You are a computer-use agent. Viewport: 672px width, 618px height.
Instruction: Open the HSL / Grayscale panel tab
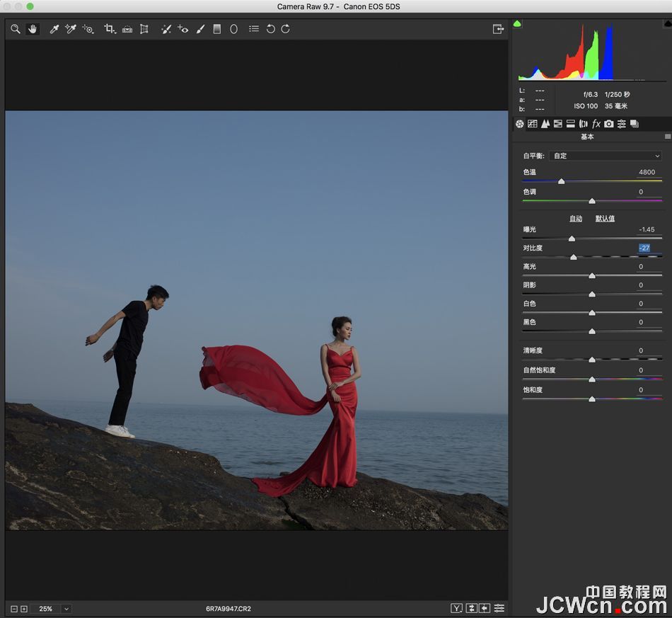tap(558, 124)
